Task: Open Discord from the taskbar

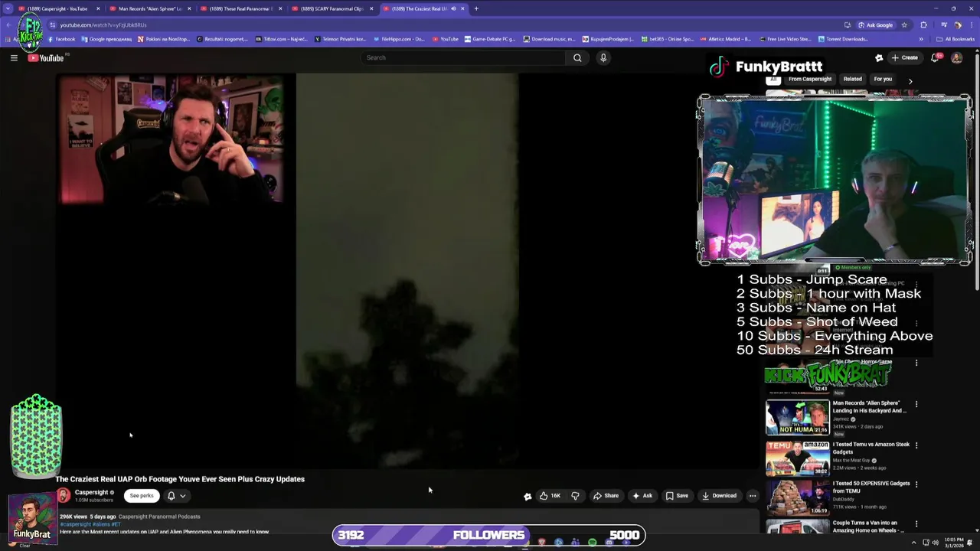Action: pos(609,542)
